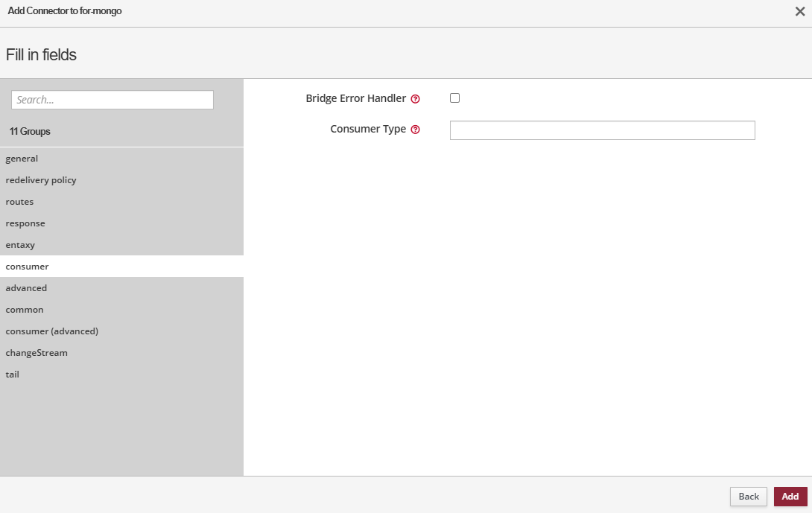Select the changeStream group
The height and width of the screenshot is (513, 812).
(x=37, y=353)
